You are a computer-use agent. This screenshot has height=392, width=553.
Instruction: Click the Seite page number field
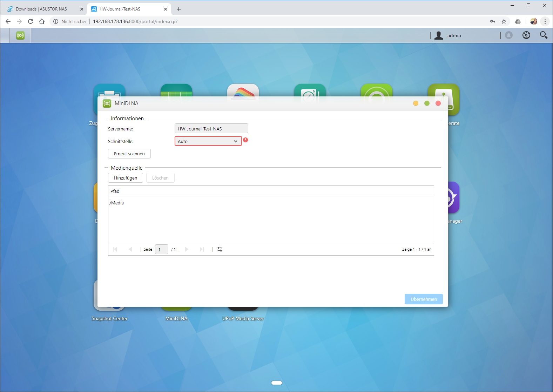(x=162, y=249)
